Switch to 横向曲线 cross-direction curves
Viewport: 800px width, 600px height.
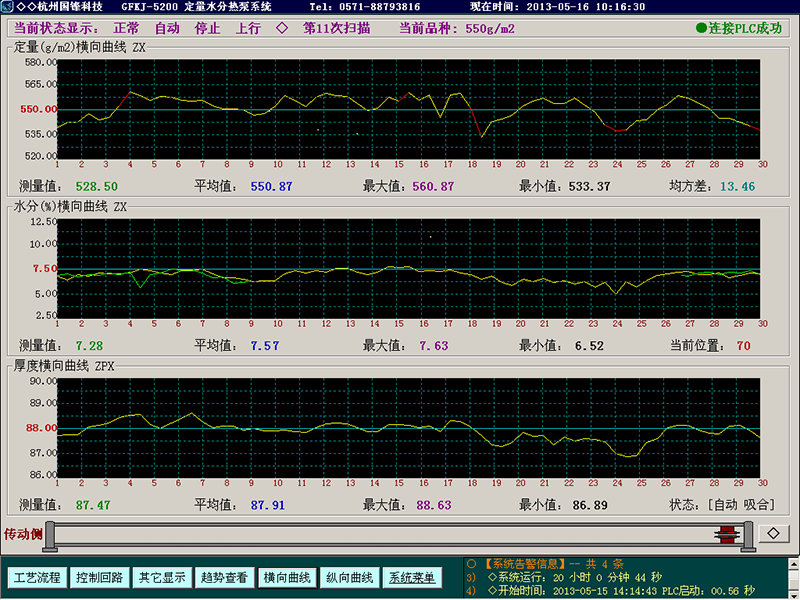coord(287,578)
